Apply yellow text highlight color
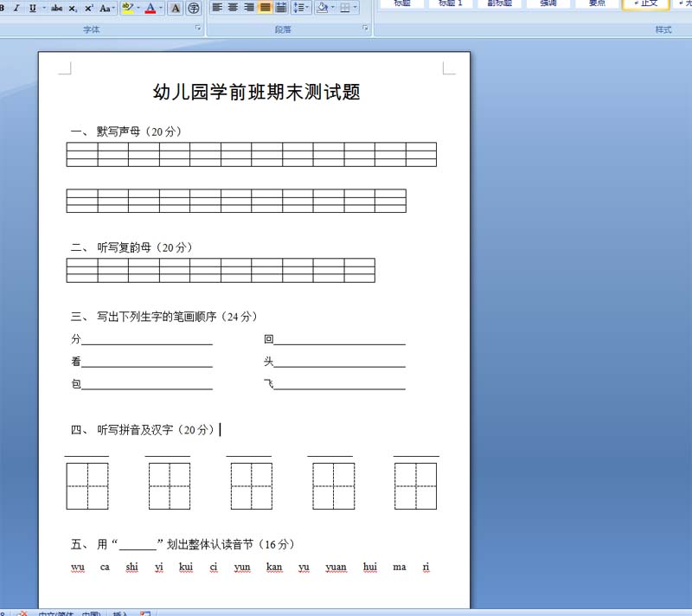Screen dimensions: 692x616 128,8
